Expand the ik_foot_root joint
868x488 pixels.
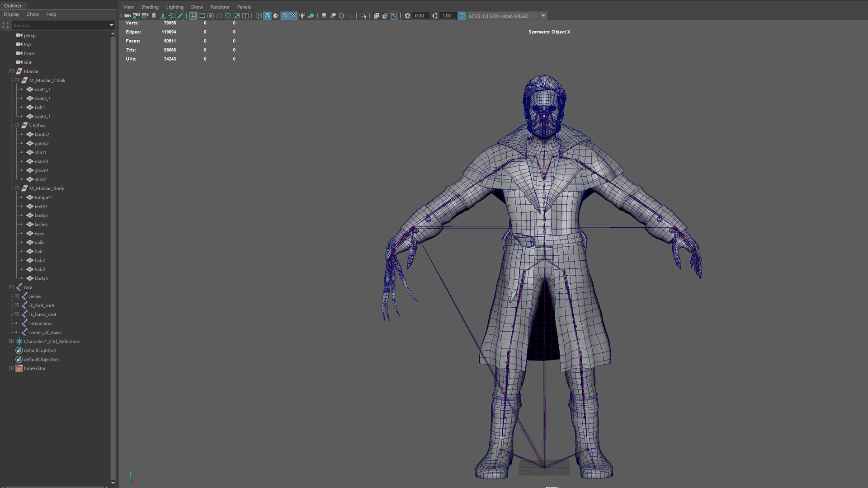17,305
